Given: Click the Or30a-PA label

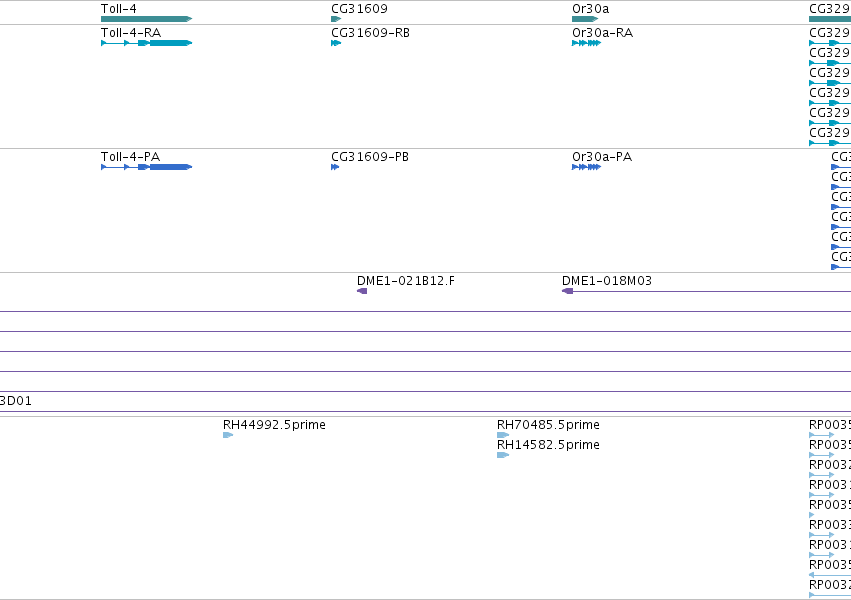Looking at the screenshot, I should click(602, 157).
